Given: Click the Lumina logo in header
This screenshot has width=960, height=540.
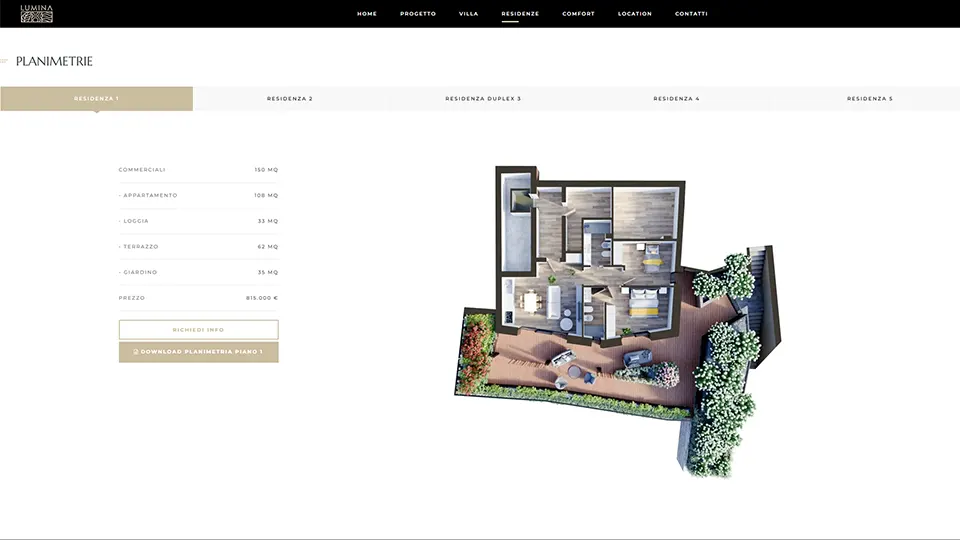Looking at the screenshot, I should (36, 14).
